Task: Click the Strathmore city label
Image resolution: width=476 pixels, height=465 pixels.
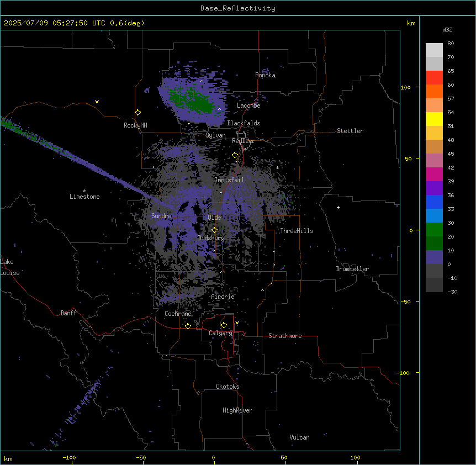Action: [285, 336]
